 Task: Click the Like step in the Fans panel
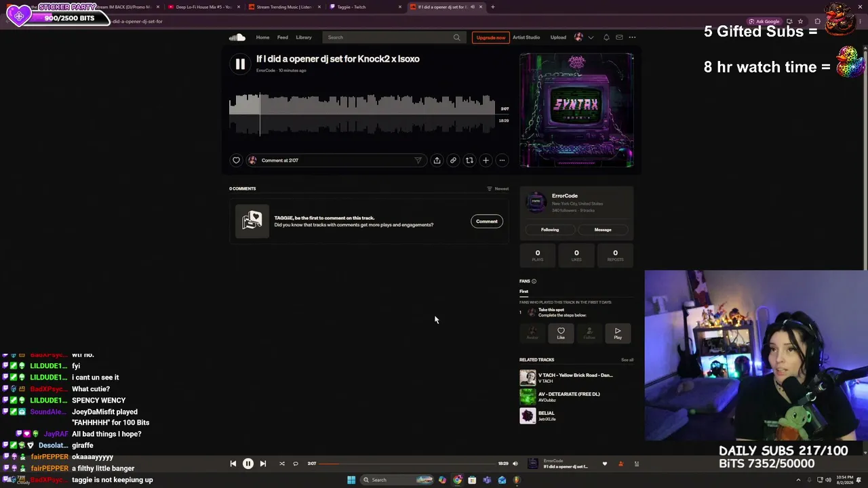tap(561, 333)
